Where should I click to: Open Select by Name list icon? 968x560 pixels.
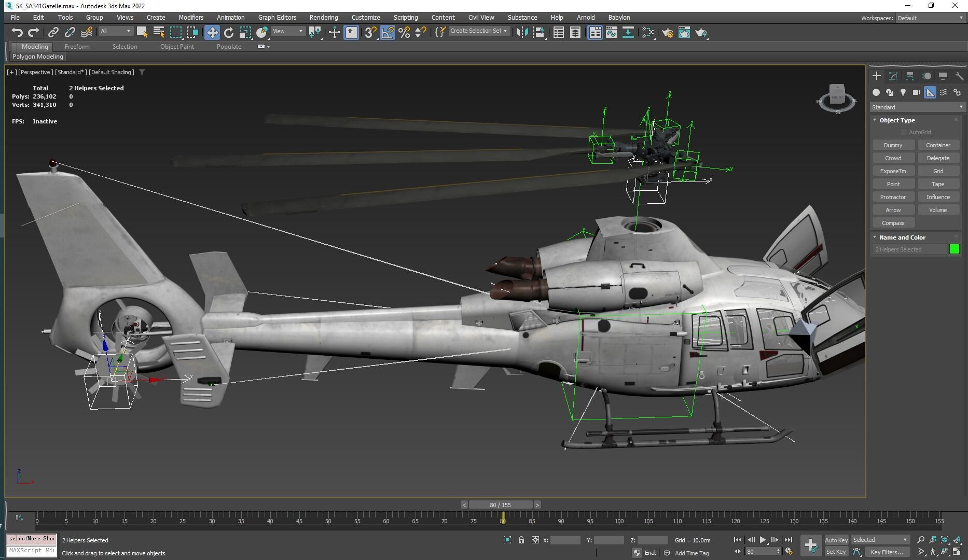(159, 33)
